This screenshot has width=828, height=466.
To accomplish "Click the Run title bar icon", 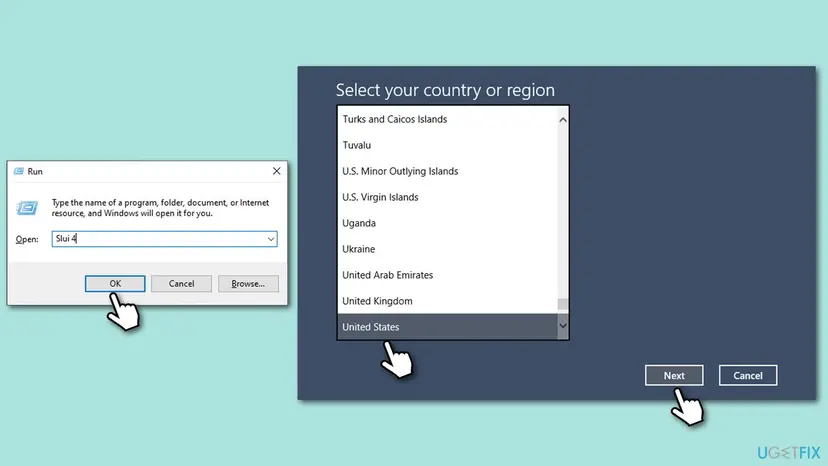I will (x=19, y=171).
